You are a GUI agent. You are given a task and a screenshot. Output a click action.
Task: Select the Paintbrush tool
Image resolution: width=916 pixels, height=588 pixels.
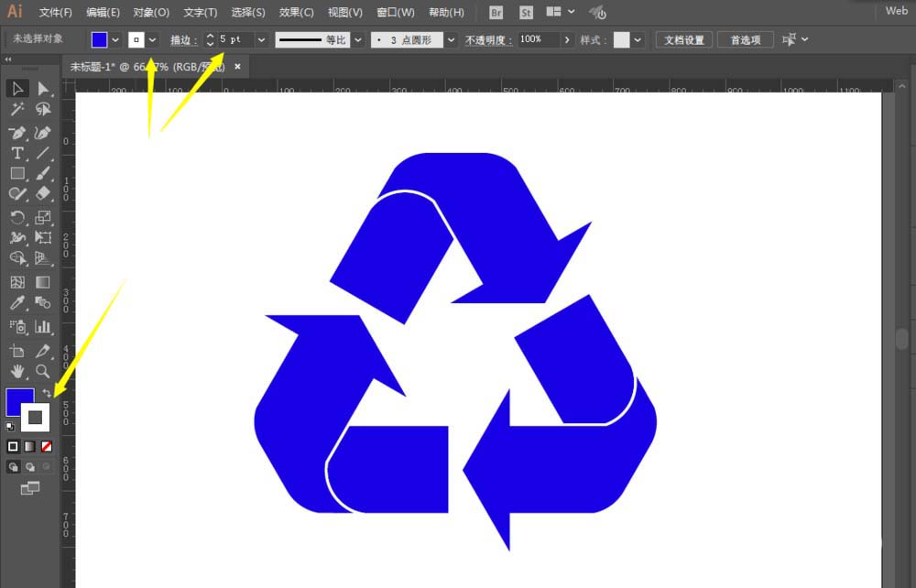tap(43, 173)
